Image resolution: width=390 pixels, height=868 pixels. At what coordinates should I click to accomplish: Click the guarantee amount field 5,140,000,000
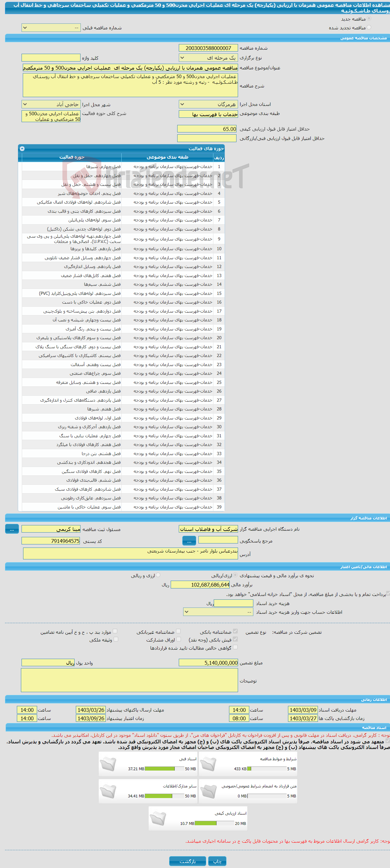pyautogui.click(x=208, y=663)
